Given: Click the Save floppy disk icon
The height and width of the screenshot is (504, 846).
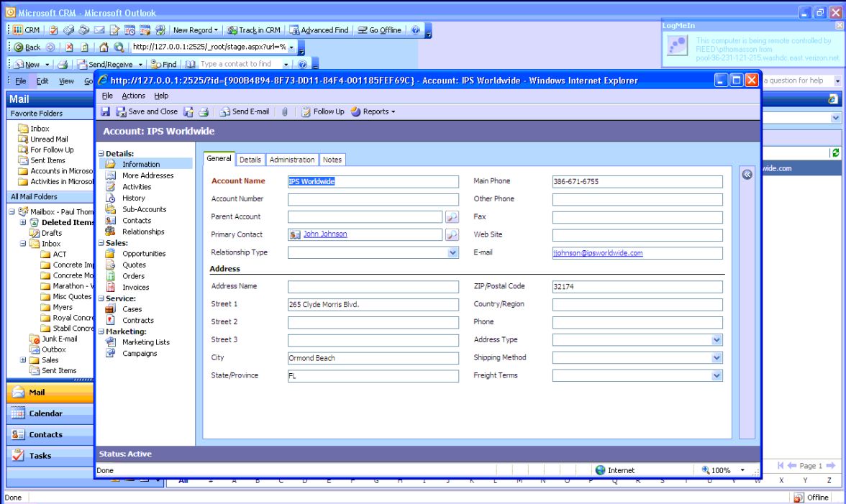Looking at the screenshot, I should click(105, 111).
